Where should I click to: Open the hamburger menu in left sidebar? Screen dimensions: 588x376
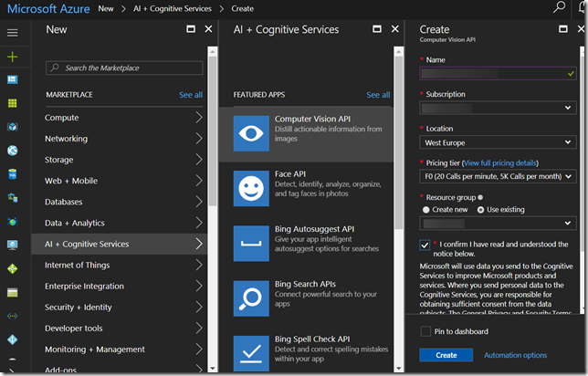tap(12, 33)
